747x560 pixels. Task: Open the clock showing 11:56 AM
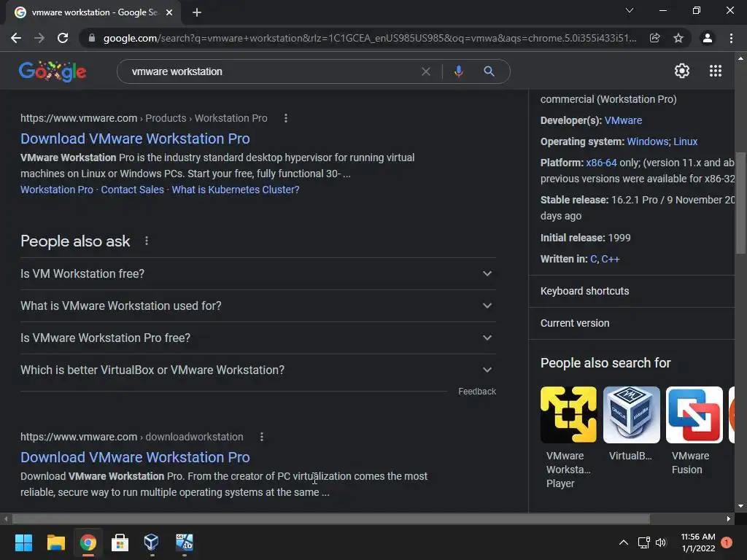pyautogui.click(x=698, y=542)
